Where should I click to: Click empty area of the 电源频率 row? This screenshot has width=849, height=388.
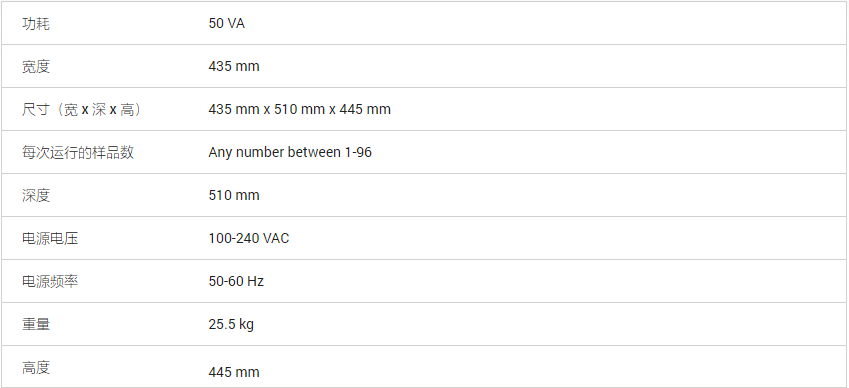tap(541, 281)
